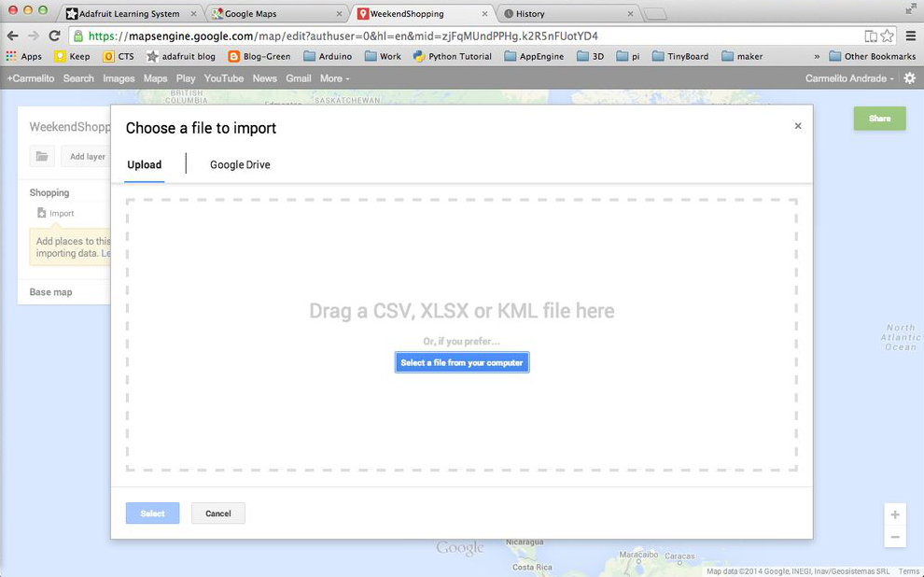Image resolution: width=924 pixels, height=577 pixels.
Task: Zoom in the map with plus
Action: point(895,514)
